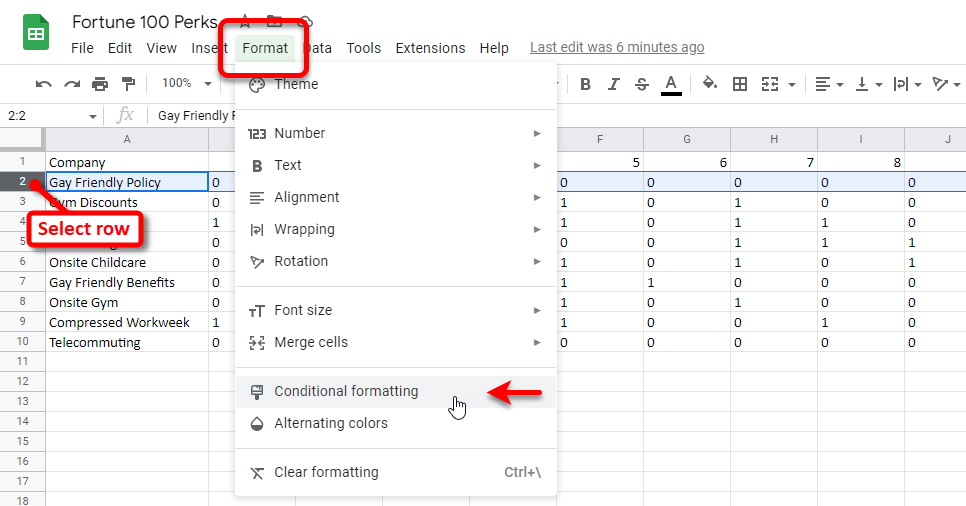
Task: Open 'Last edit was 6 minutes ago' link
Action: click(617, 47)
